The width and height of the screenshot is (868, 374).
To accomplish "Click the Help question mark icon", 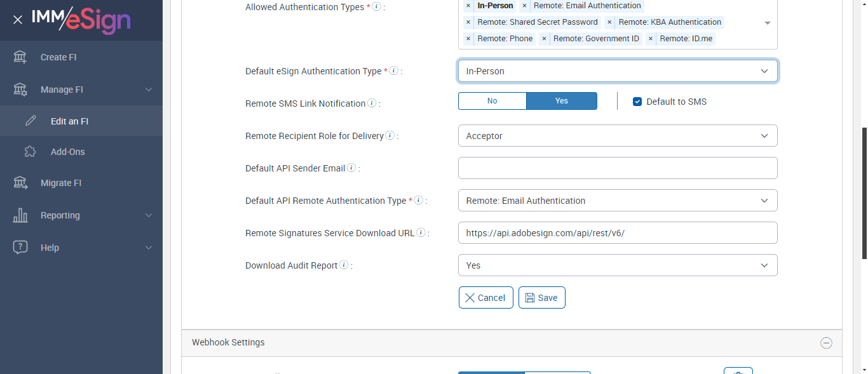I will pos(20,248).
